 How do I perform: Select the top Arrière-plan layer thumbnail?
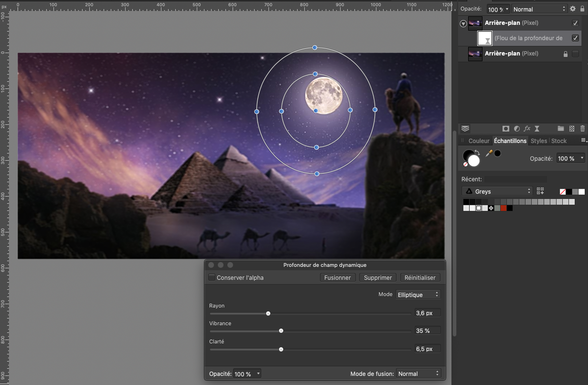tap(475, 23)
